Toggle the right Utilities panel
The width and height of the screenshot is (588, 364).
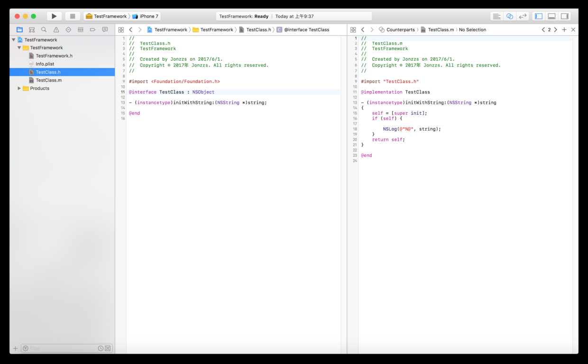pyautogui.click(x=564, y=16)
